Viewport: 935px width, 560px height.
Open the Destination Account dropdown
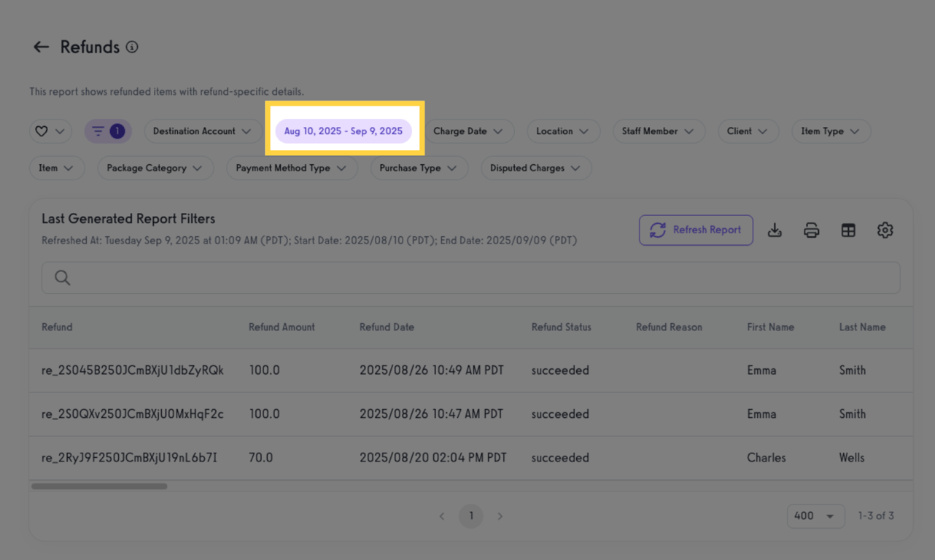(x=203, y=131)
